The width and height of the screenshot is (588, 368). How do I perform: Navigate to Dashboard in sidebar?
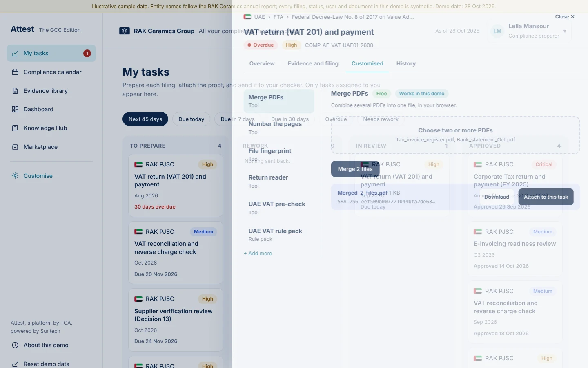point(51,109)
